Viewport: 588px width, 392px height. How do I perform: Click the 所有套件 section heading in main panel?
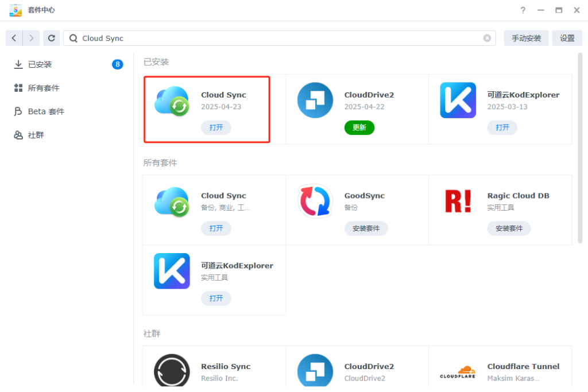(x=160, y=163)
